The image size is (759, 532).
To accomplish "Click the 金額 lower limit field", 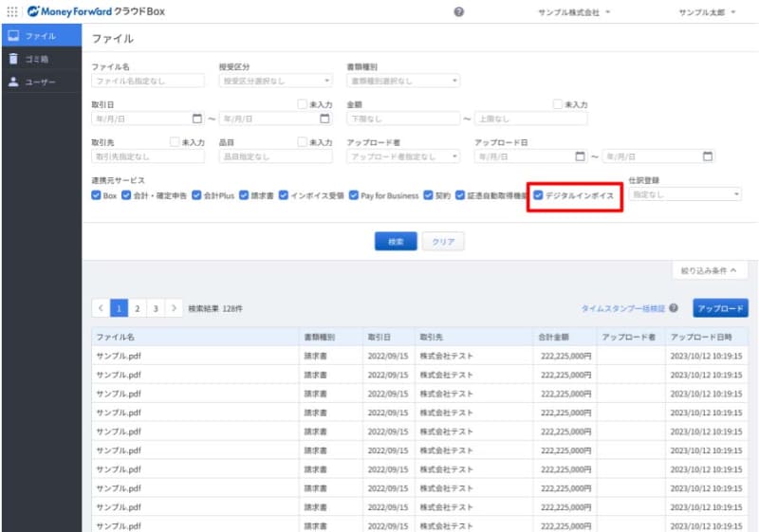I will pyautogui.click(x=403, y=119).
